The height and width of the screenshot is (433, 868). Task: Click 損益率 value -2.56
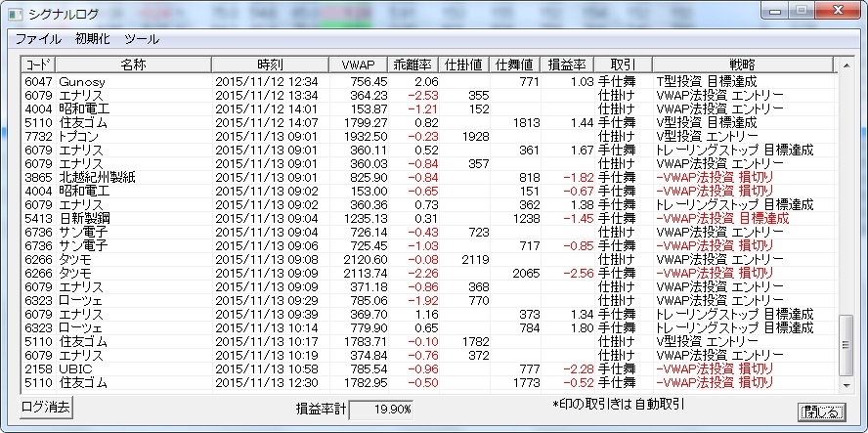pyautogui.click(x=578, y=273)
